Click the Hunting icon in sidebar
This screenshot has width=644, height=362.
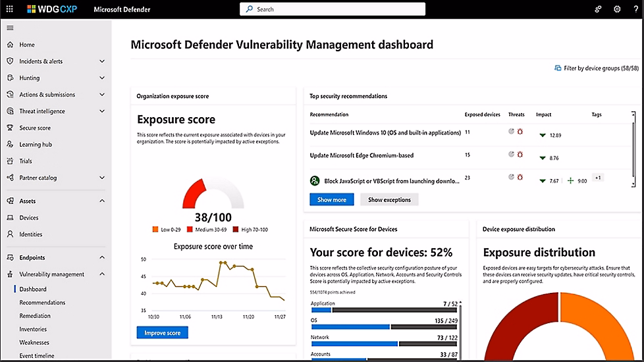[11, 78]
